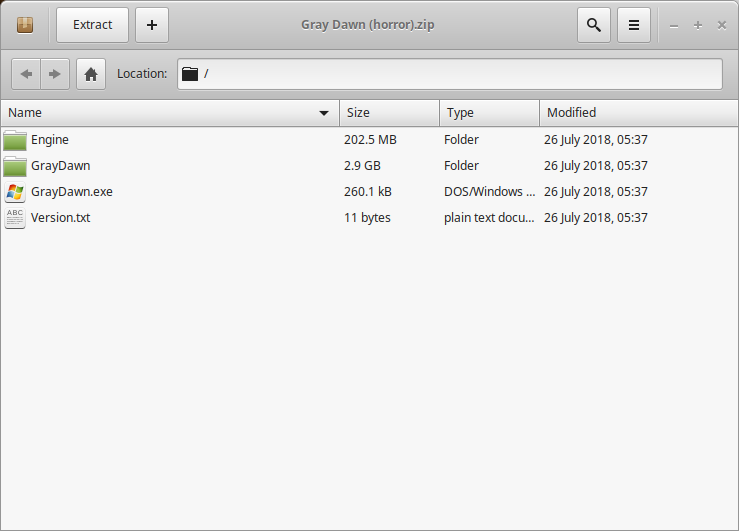Add files with the plus button

coord(152,25)
